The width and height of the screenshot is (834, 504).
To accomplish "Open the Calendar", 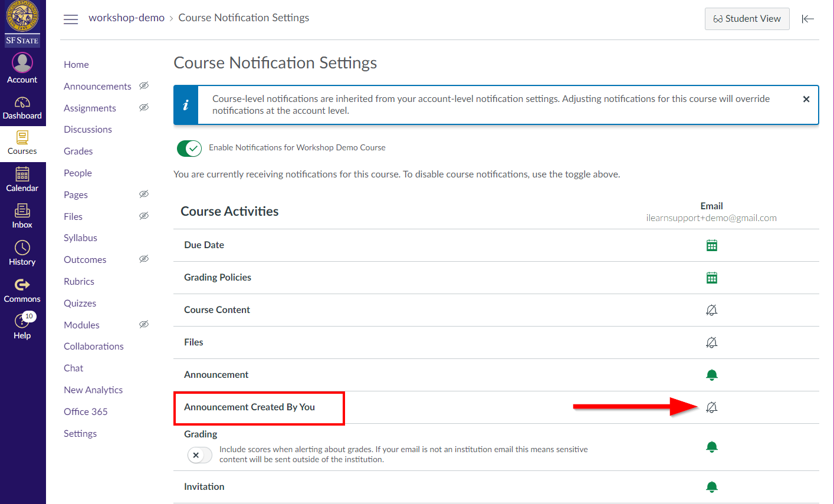I will point(22,180).
